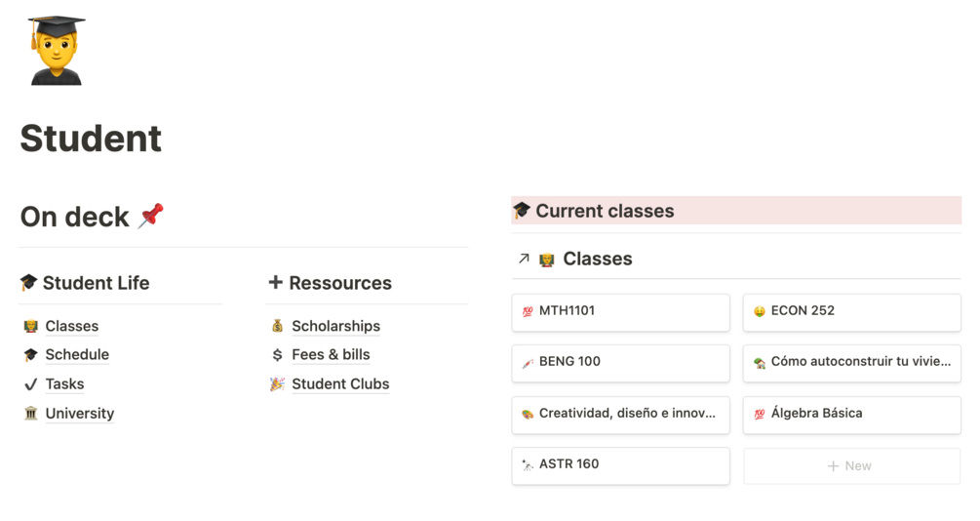
Task: Click the telescope icon on ASTR 160 card
Action: tap(528, 464)
